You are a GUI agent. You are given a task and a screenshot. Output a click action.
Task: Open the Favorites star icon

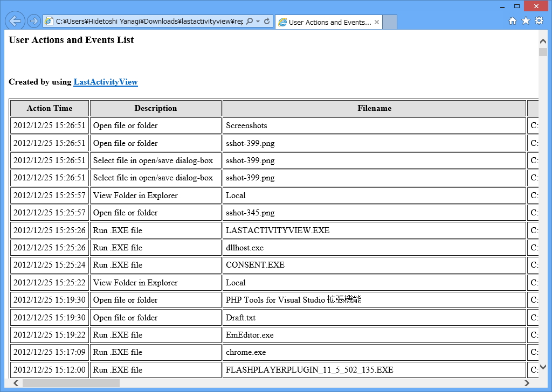[x=525, y=22]
